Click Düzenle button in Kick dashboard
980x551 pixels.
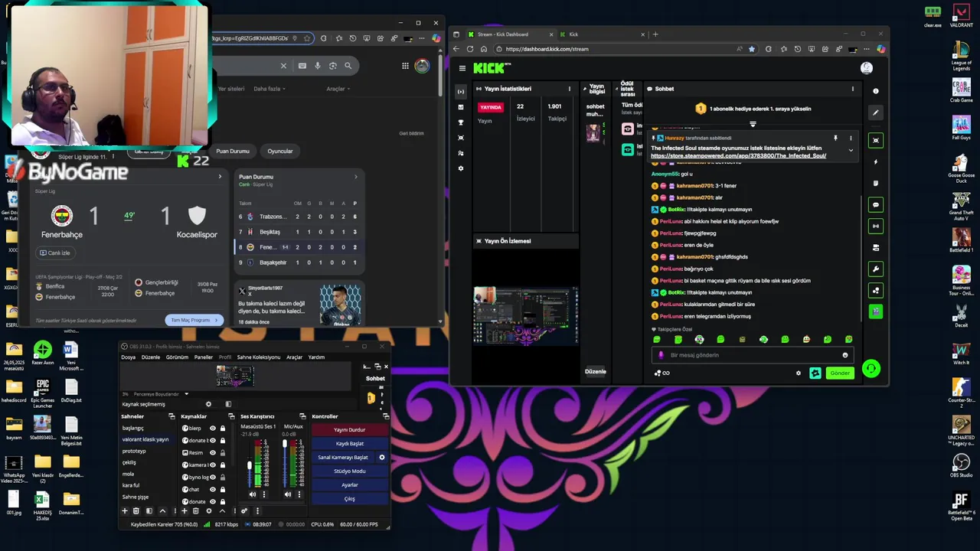(x=596, y=372)
